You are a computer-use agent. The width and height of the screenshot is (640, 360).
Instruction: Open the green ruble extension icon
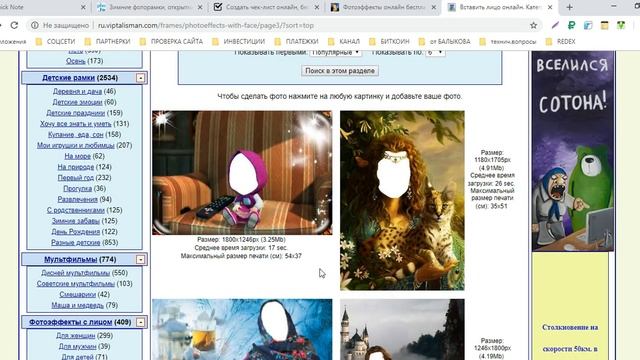(x=571, y=25)
